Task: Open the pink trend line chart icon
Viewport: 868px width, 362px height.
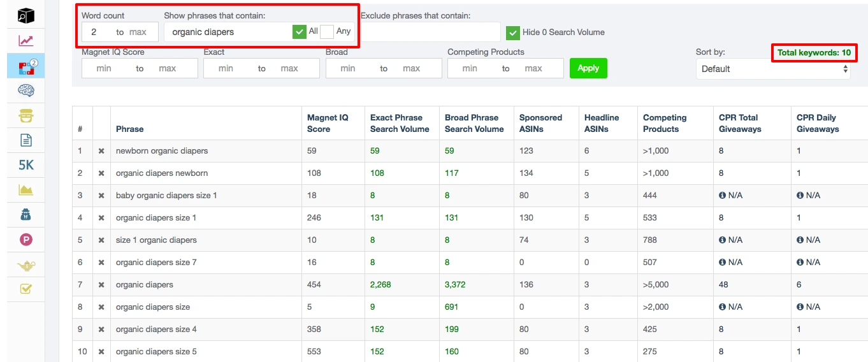Action: pos(26,41)
